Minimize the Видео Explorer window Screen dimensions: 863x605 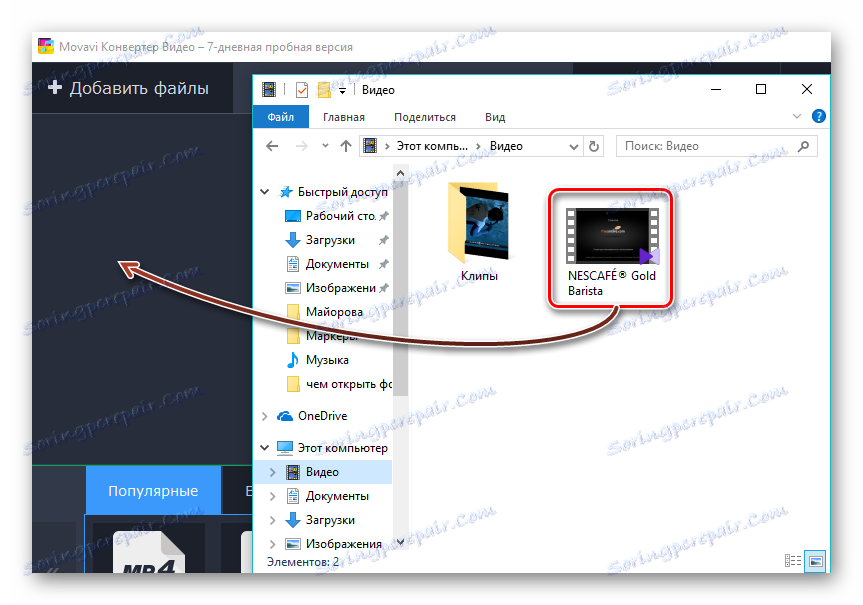pyautogui.click(x=715, y=89)
